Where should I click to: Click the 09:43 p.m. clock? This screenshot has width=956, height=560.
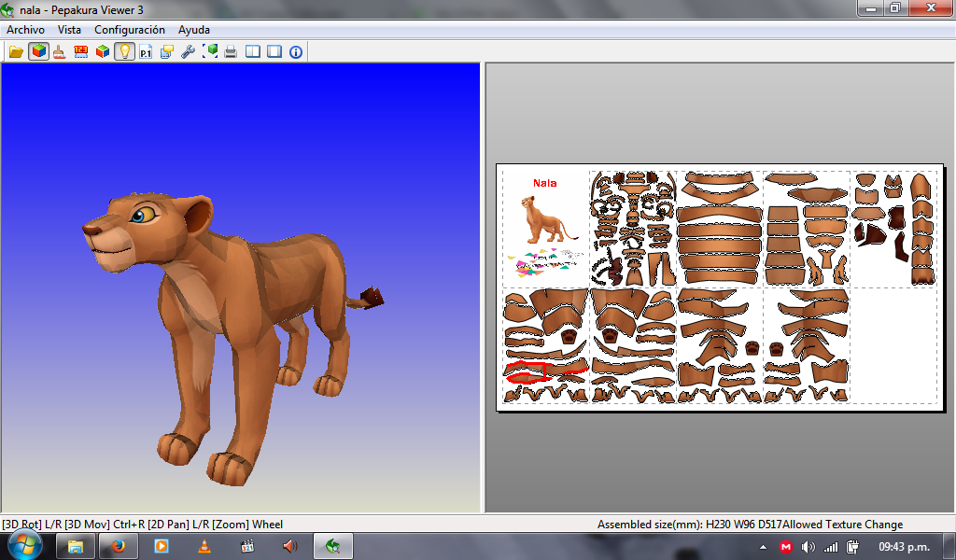click(904, 547)
